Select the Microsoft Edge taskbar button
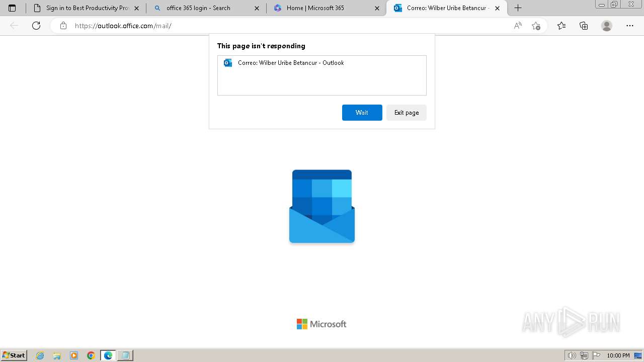644x362 pixels. 108,355
